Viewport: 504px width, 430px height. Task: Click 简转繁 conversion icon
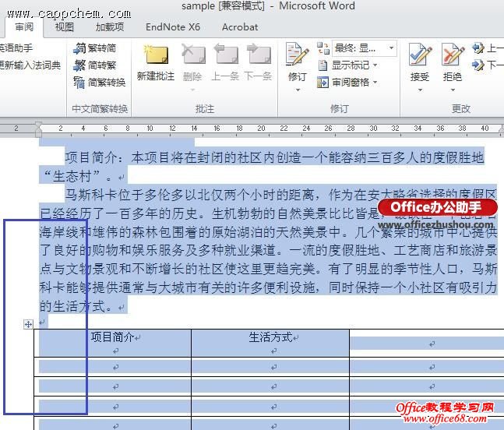[79, 65]
